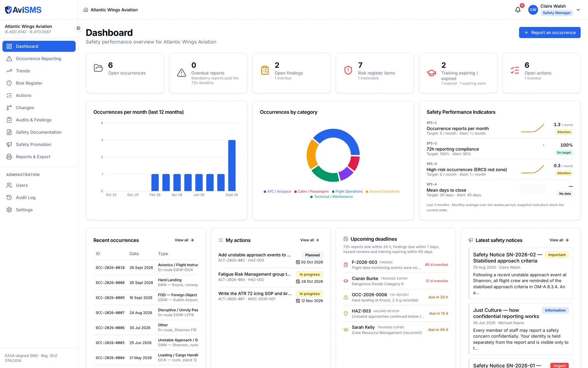The image size is (588, 368).
Task: Click the building icon beside Atlantic Wings Aviation
Action: [86, 10]
